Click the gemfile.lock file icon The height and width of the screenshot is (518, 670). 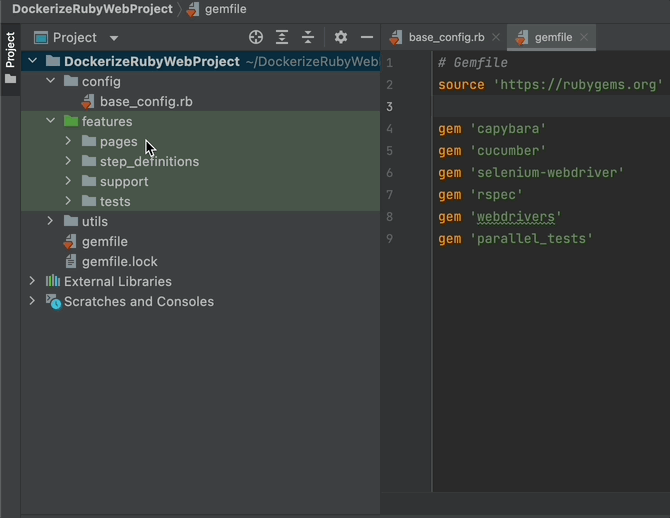point(71,262)
